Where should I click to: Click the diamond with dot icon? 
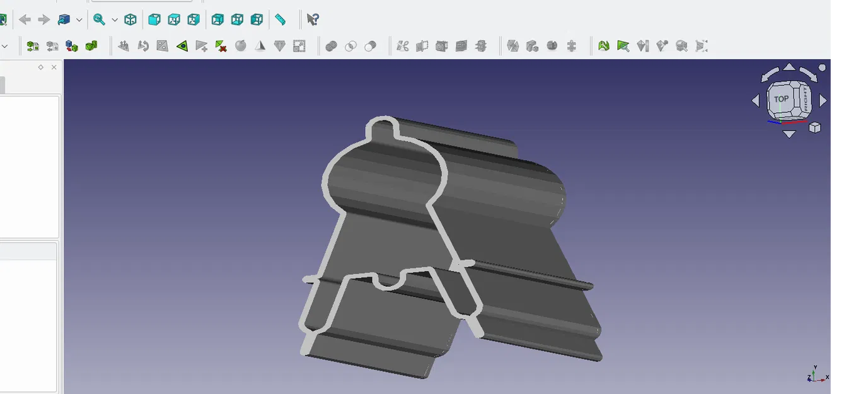663,46
